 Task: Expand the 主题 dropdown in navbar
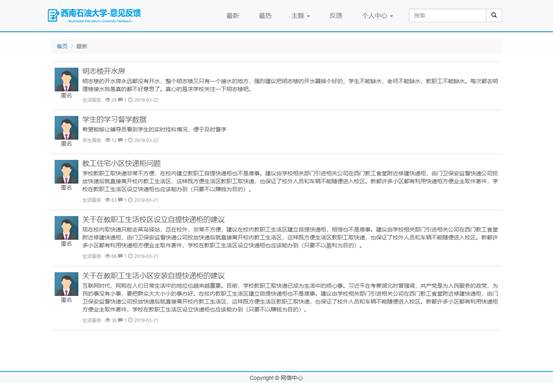(300, 16)
